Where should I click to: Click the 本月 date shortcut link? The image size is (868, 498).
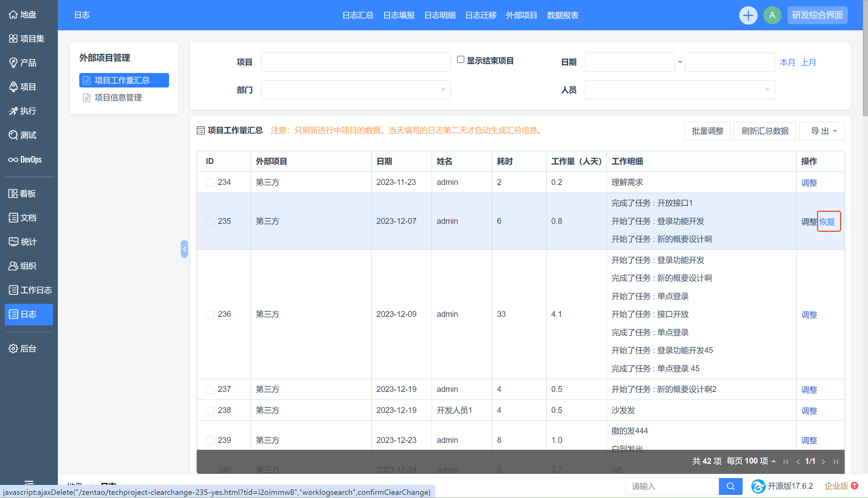click(787, 62)
